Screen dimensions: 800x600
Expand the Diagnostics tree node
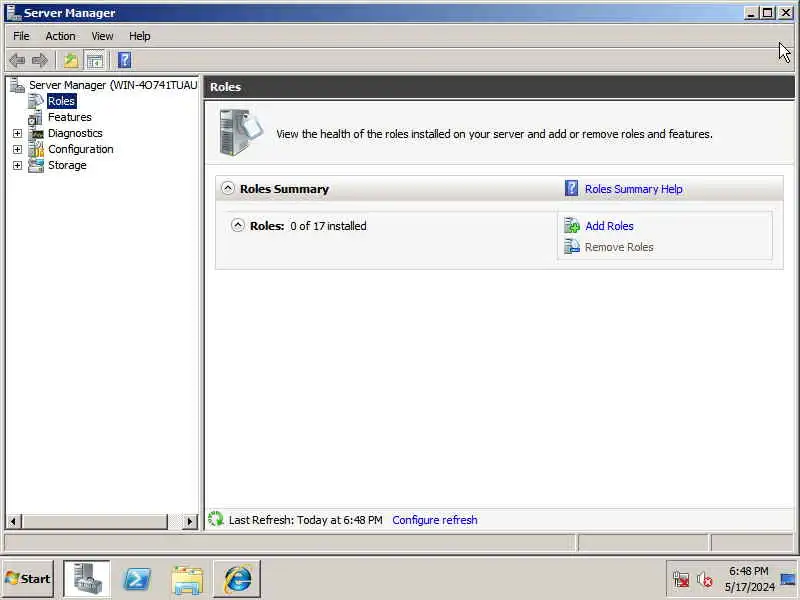point(17,133)
